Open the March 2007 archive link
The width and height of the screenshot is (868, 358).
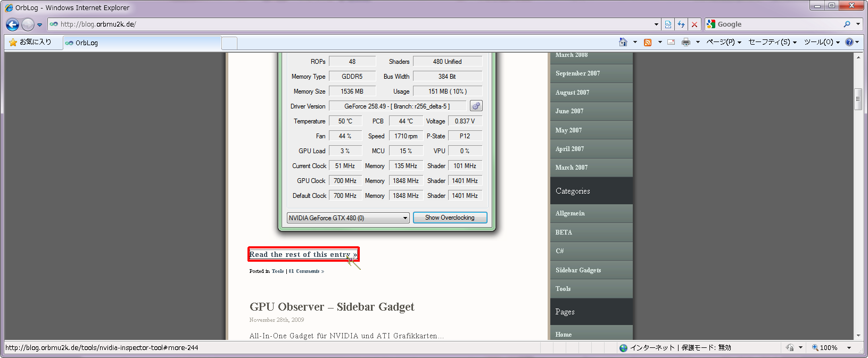(x=572, y=168)
